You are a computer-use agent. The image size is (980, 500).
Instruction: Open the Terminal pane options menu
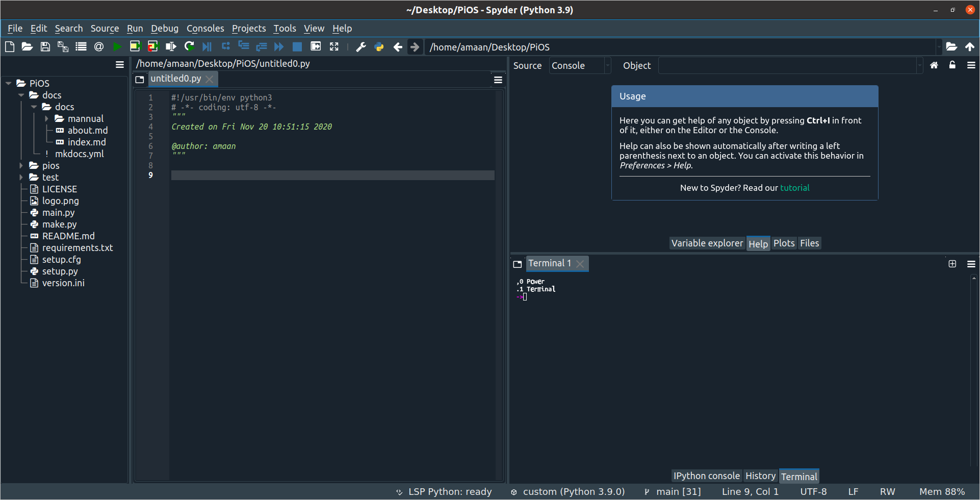pyautogui.click(x=971, y=263)
